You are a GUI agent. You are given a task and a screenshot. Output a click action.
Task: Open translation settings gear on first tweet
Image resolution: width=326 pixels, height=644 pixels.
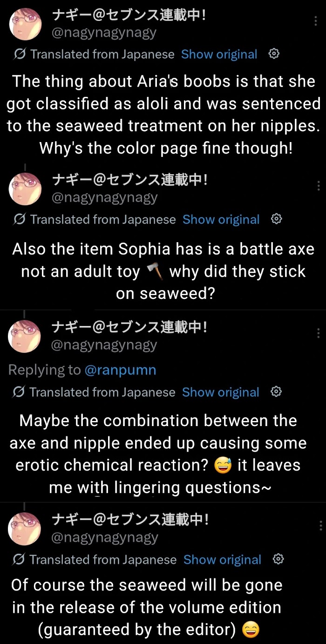click(x=274, y=54)
